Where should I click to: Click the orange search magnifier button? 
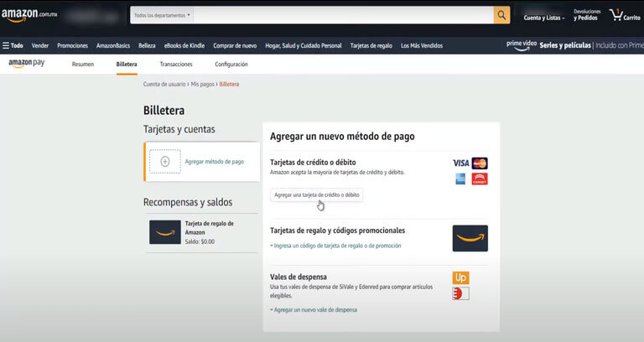tap(501, 15)
